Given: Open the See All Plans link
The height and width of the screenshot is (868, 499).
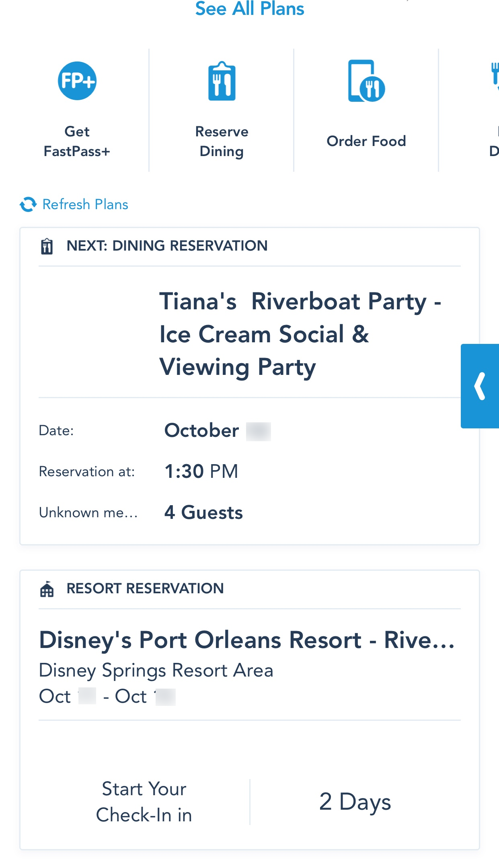Looking at the screenshot, I should [x=249, y=9].
